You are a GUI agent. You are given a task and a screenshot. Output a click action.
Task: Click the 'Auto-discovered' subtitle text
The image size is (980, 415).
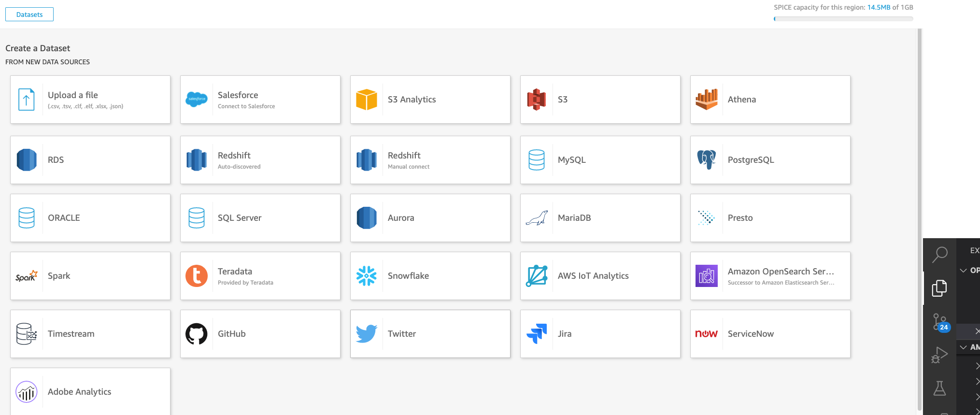click(x=239, y=167)
